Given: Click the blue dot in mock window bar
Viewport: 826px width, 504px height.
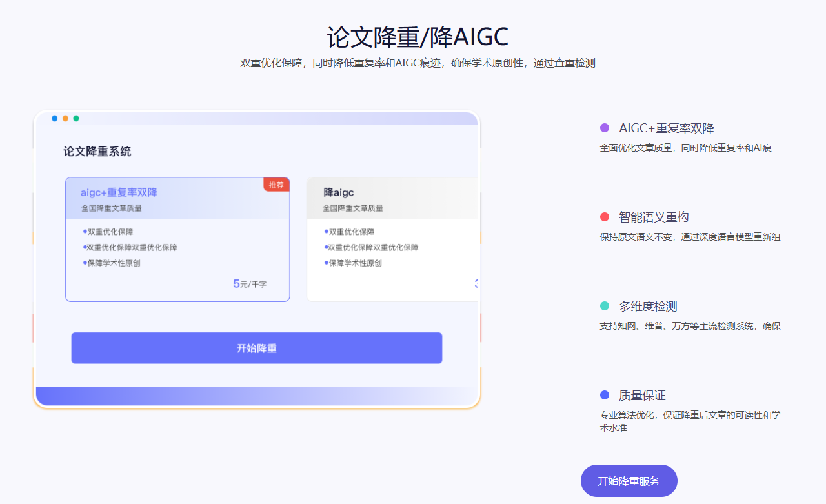Looking at the screenshot, I should pos(55,119).
